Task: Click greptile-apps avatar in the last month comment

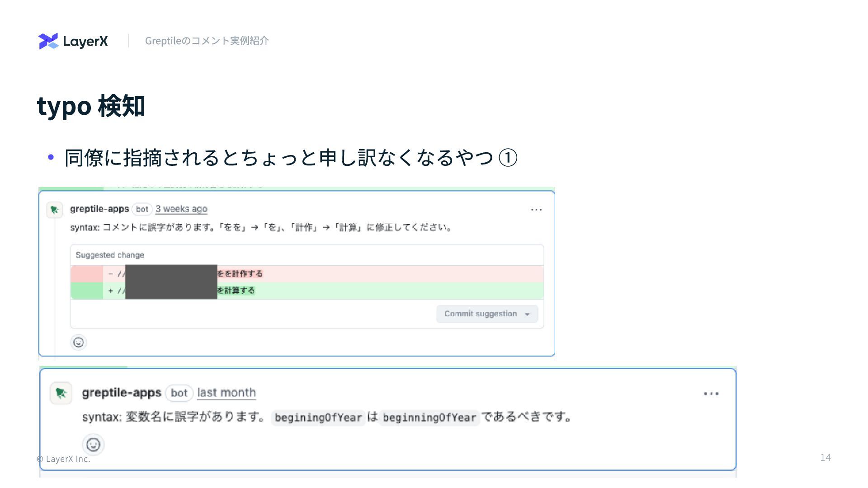Action: point(61,393)
